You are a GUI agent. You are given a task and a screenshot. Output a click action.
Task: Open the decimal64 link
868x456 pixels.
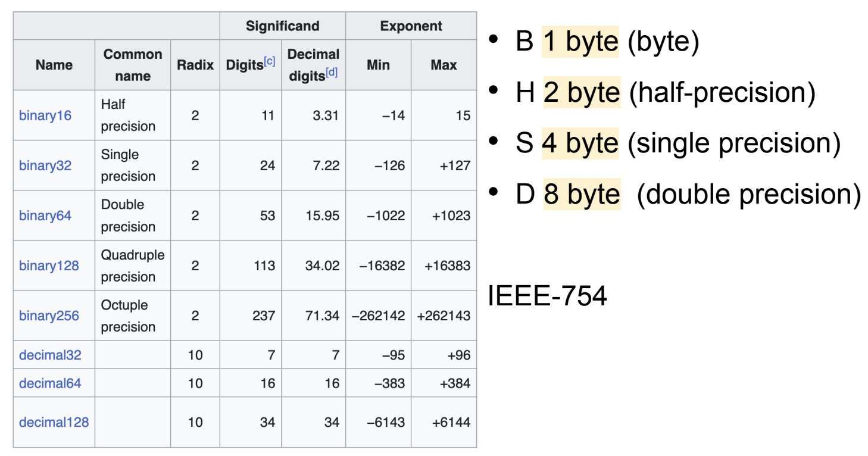50,383
